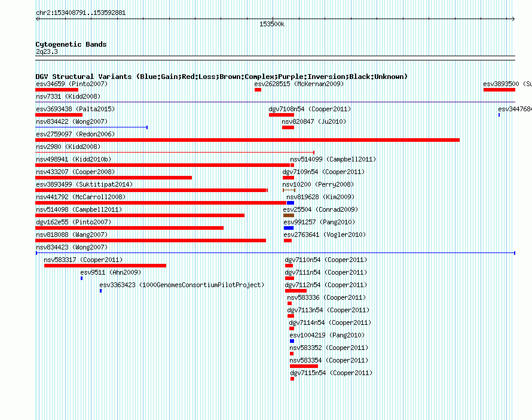Open nsv820847 (Ju2010) variant label

[x=314, y=121]
